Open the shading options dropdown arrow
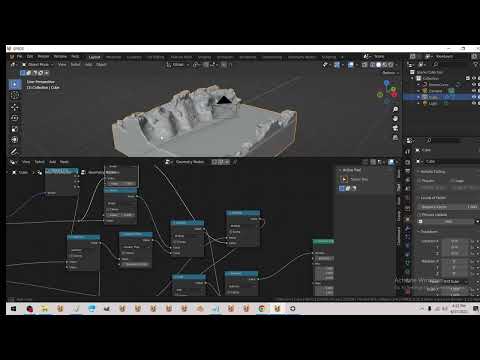Image resolution: width=480 pixels, height=360 pixels. pos(397,65)
